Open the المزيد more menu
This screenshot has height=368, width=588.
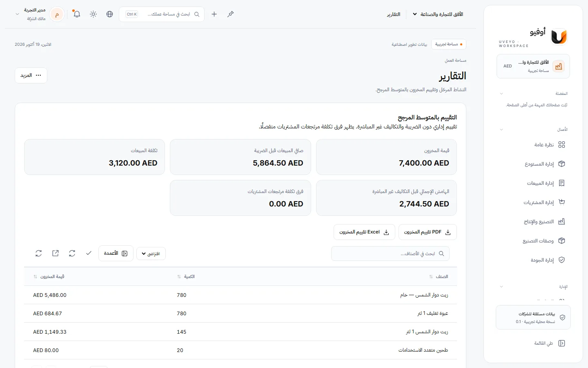[x=31, y=75]
